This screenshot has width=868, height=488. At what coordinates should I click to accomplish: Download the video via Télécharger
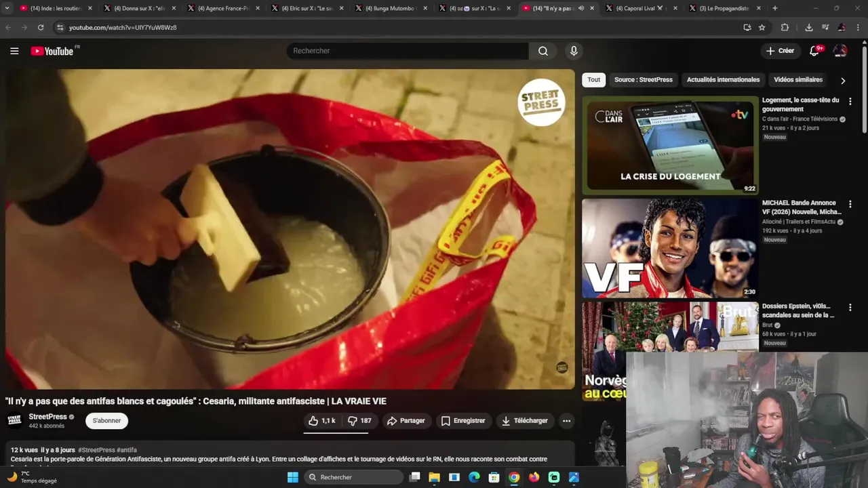coord(524,421)
